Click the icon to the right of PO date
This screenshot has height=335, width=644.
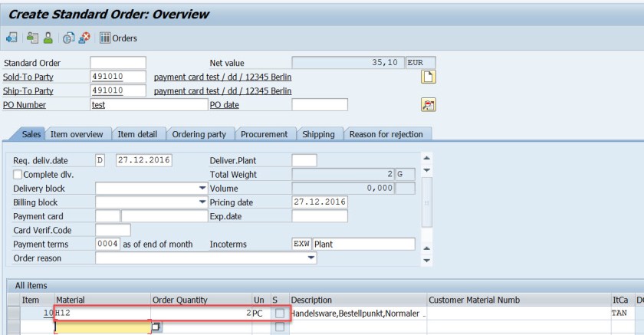tap(429, 105)
